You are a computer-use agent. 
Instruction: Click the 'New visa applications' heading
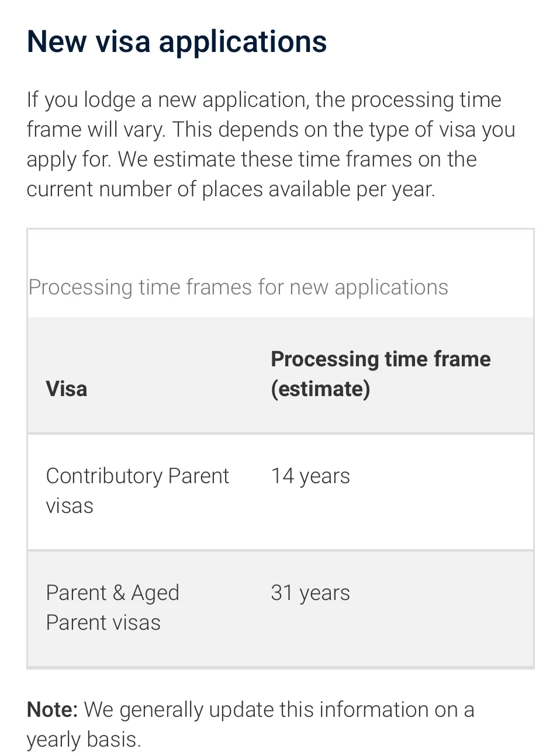[x=177, y=42]
